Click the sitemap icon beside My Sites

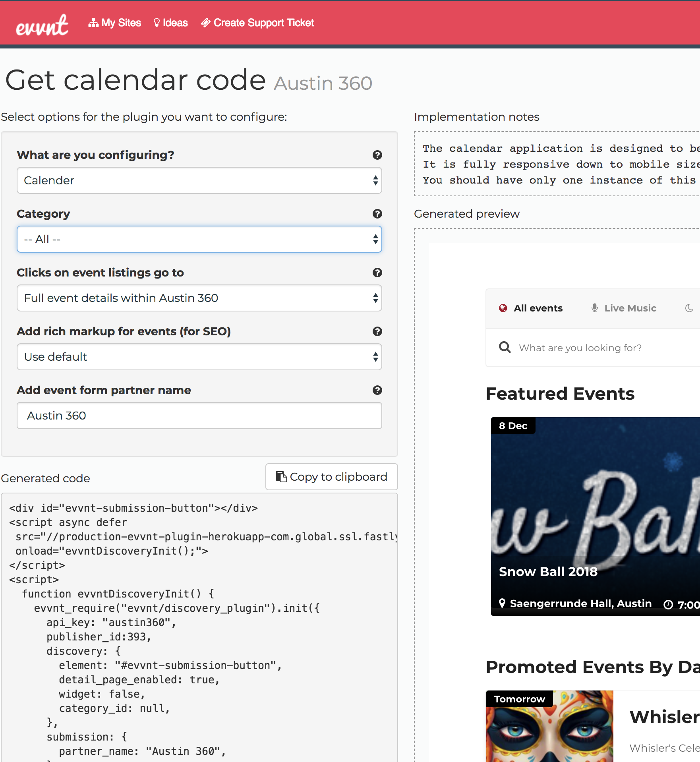(93, 23)
